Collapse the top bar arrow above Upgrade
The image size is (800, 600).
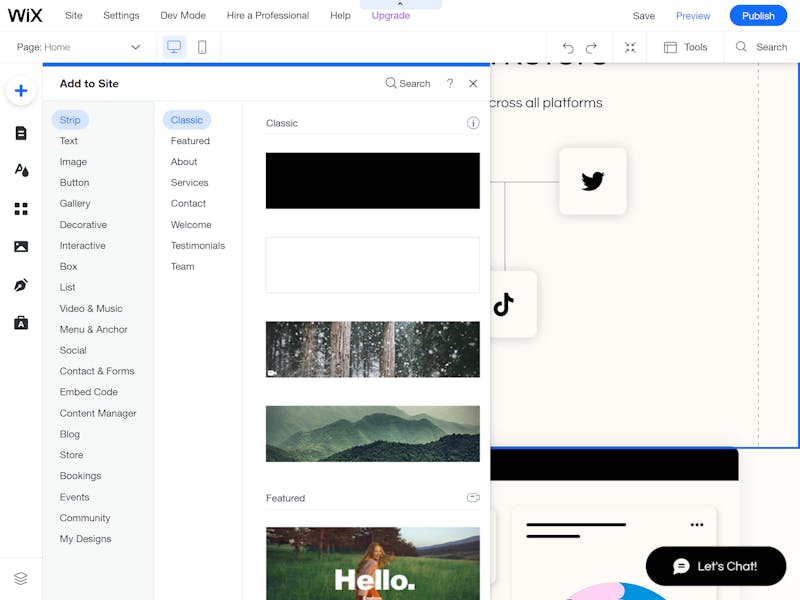pyautogui.click(x=401, y=4)
